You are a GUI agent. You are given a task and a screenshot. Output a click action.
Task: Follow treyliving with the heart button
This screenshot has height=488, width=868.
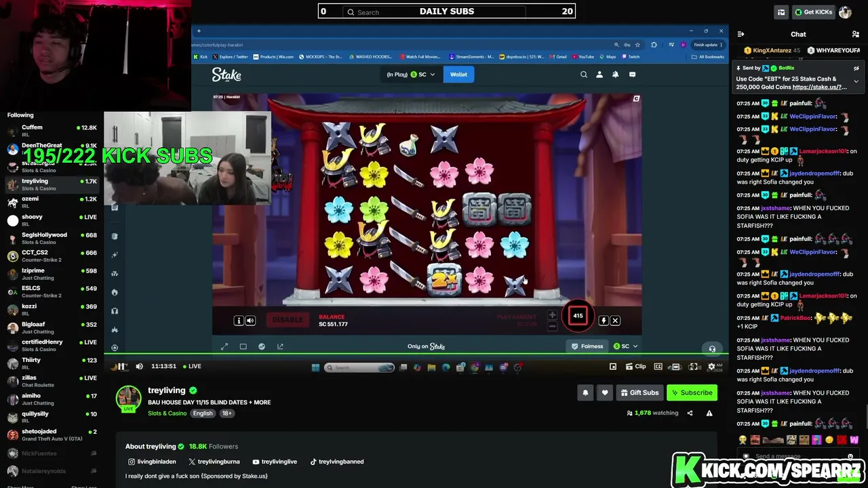click(x=605, y=392)
